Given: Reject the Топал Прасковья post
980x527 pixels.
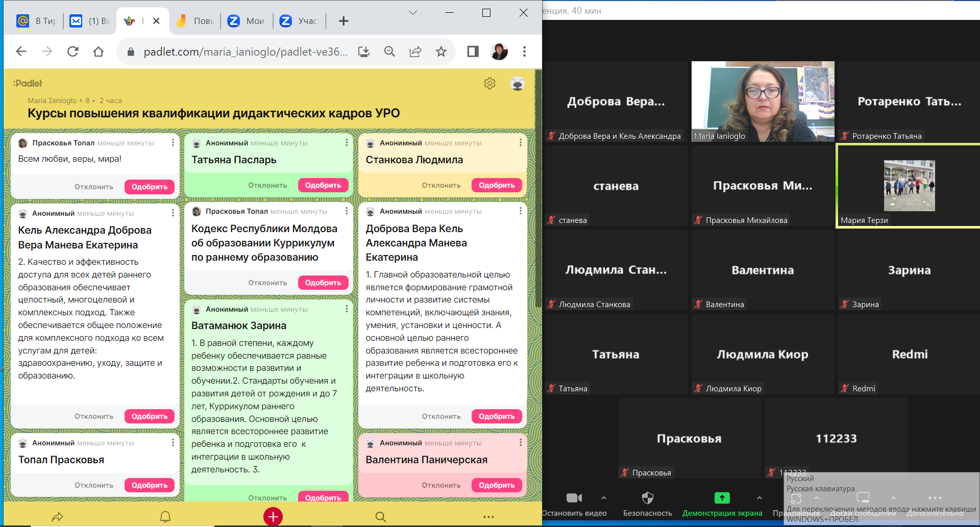Looking at the screenshot, I should point(94,485).
